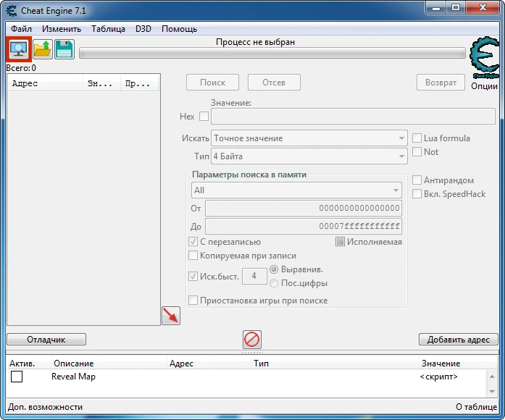Sort table by Описание column
This screenshot has width=505, height=420.
109,364
